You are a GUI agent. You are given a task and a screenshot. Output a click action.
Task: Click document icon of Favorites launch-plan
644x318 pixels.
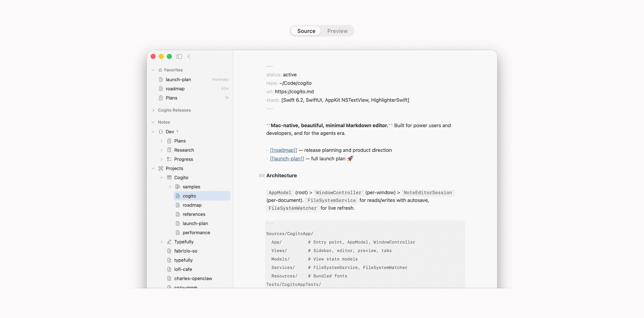(161, 79)
